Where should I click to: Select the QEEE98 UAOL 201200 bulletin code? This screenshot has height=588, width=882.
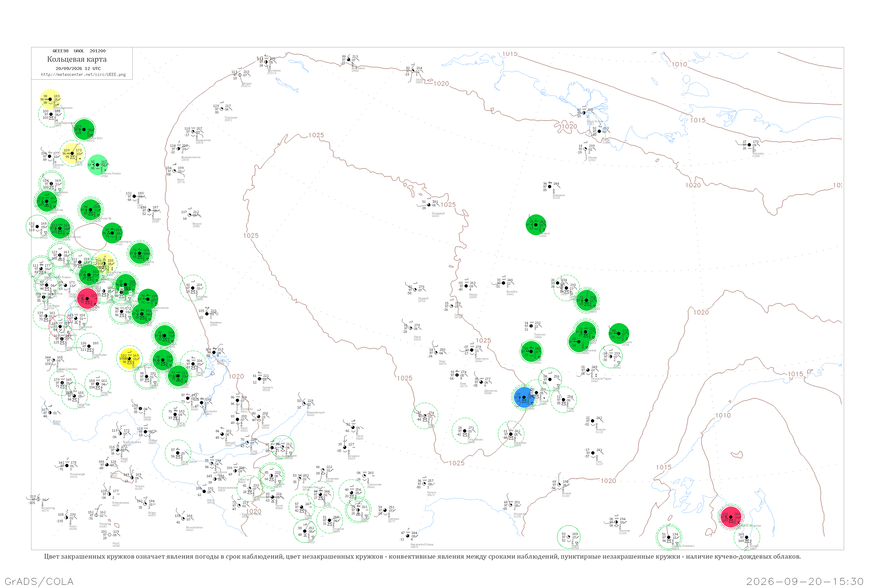click(79, 51)
